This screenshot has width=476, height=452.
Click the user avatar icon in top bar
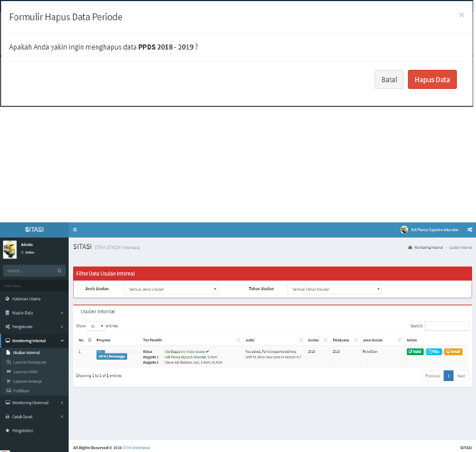click(404, 230)
